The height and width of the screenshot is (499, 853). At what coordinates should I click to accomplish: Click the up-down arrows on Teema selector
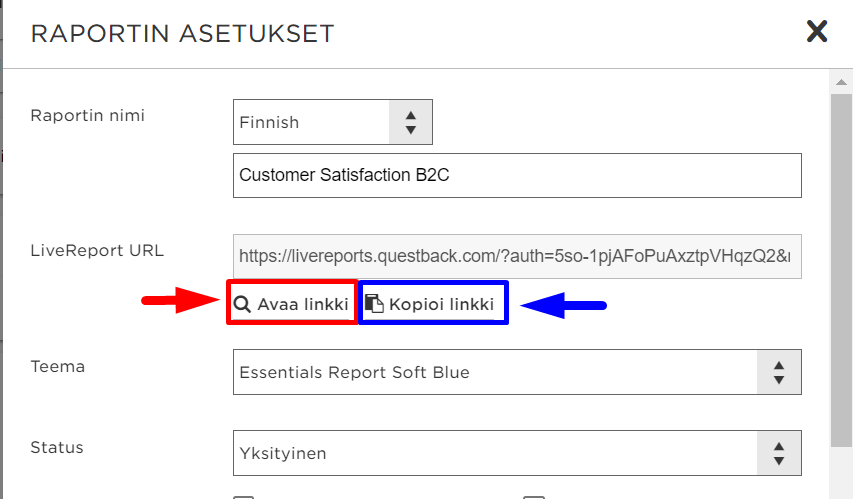point(779,372)
